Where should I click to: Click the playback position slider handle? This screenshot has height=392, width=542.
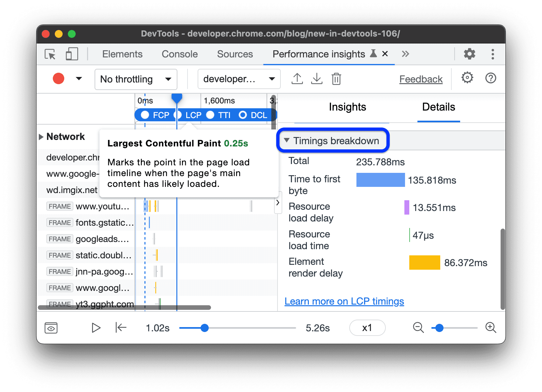(x=204, y=328)
